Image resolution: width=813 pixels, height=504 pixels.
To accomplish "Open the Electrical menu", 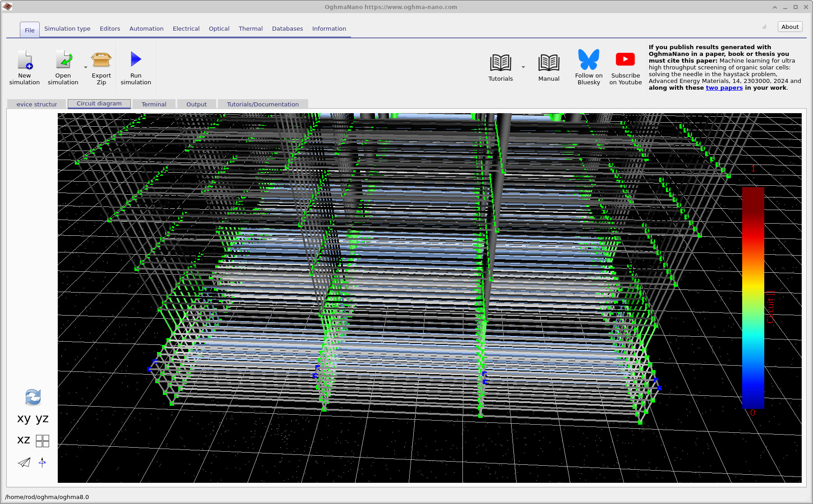I will point(186,28).
